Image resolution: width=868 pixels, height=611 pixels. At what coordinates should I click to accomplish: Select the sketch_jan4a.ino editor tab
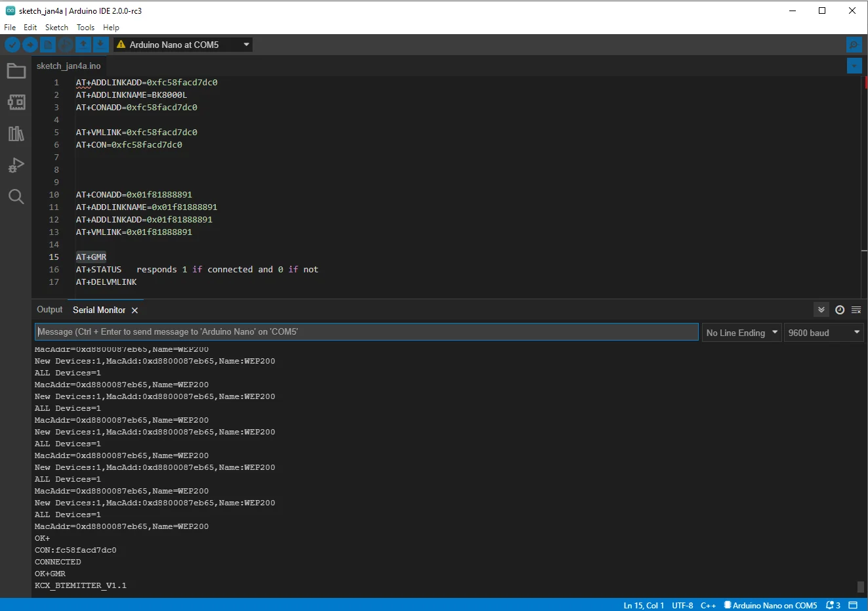tap(69, 66)
